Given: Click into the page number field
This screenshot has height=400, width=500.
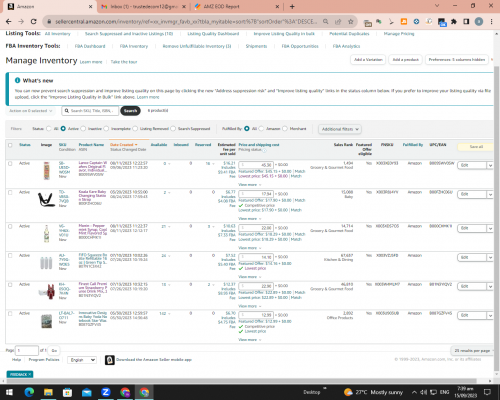Looking at the screenshot, I should 27,351.
